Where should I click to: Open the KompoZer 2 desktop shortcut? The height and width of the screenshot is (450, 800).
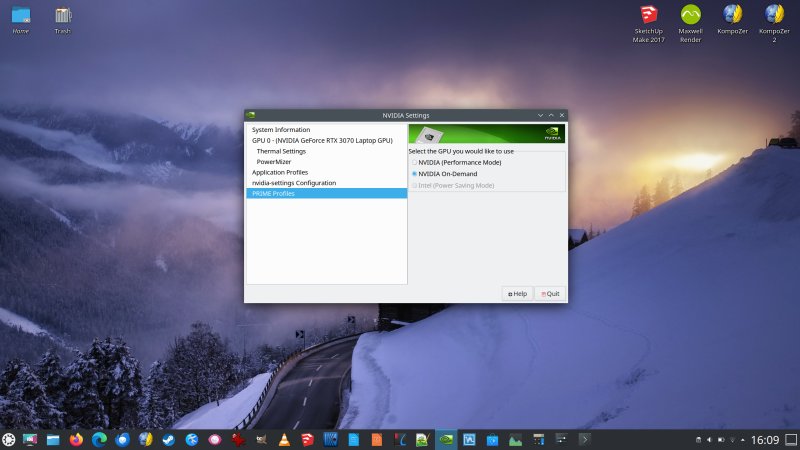[x=774, y=24]
